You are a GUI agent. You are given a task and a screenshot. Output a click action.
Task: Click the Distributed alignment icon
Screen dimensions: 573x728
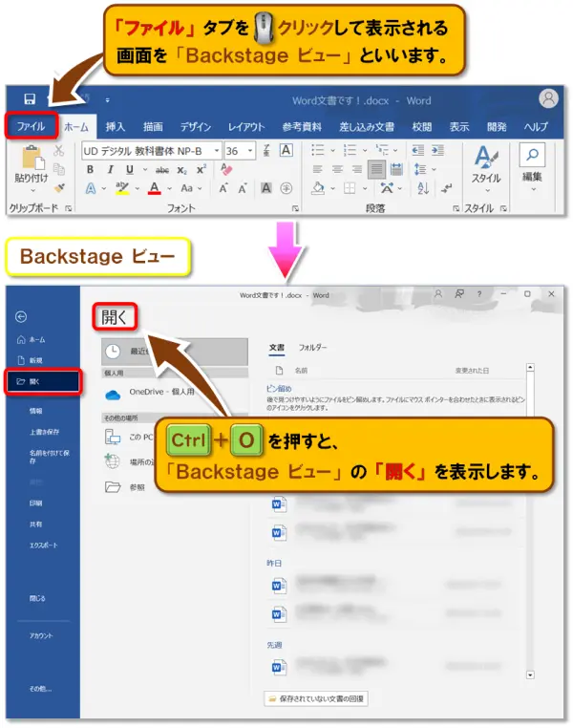point(396,169)
